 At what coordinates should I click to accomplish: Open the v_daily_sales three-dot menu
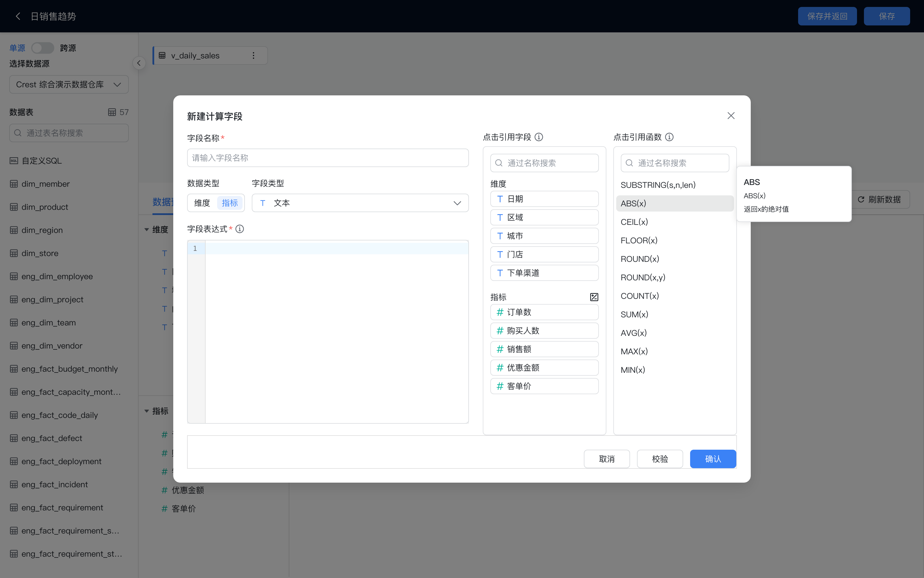tap(254, 55)
